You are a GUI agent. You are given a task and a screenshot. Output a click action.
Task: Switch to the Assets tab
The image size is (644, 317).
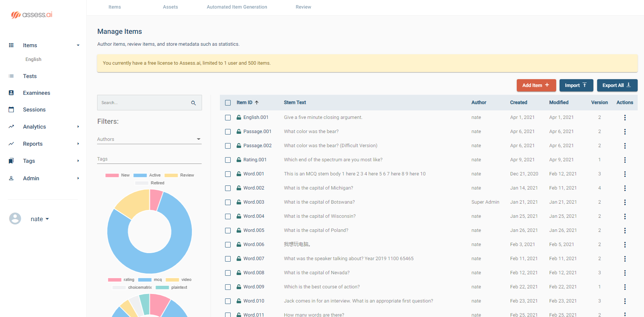coord(170,7)
